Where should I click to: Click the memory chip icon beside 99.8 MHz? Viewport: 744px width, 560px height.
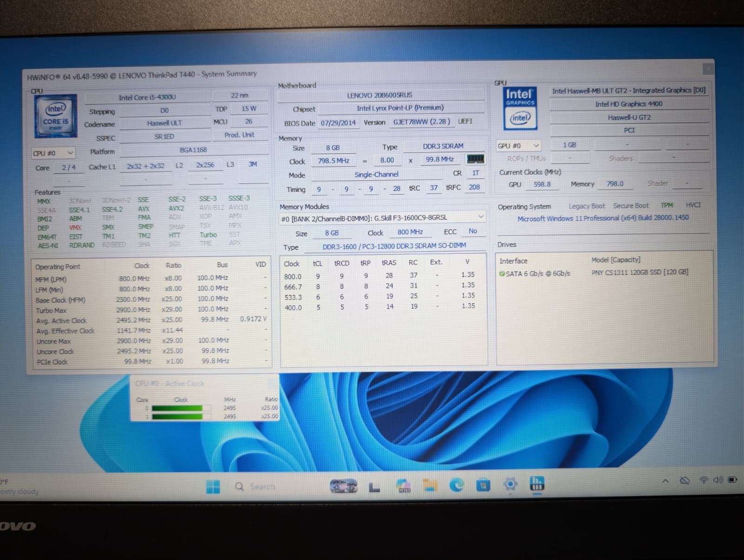[475, 159]
